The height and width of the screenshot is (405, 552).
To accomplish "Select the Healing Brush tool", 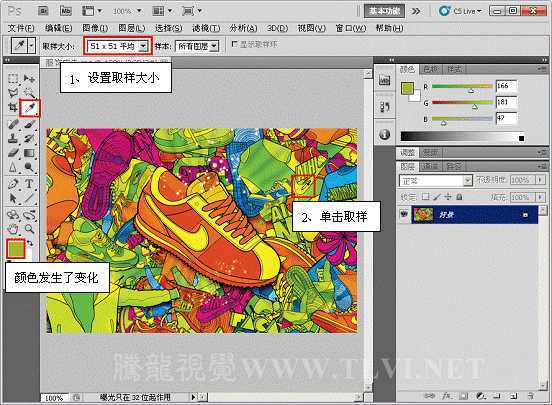I will (13, 124).
